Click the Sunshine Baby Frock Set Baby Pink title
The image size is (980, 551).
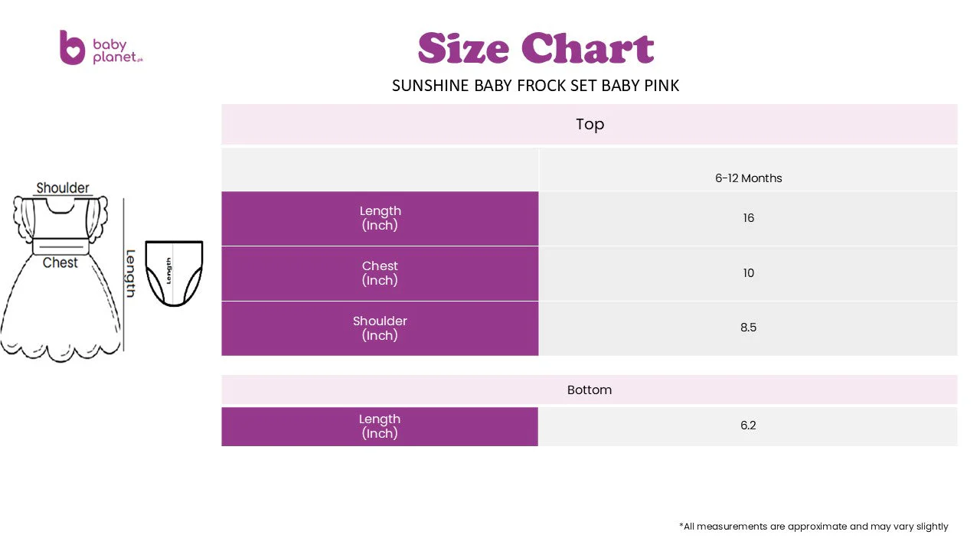point(536,86)
